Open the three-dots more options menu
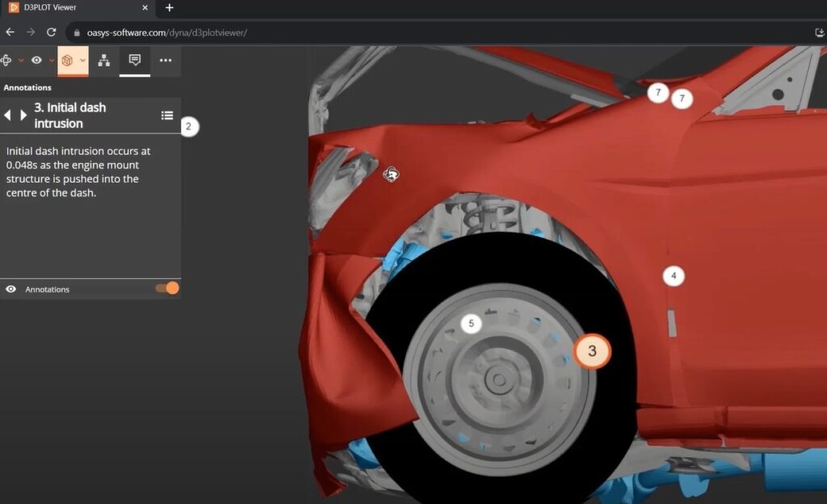This screenshot has height=504, width=827. pyautogui.click(x=166, y=61)
